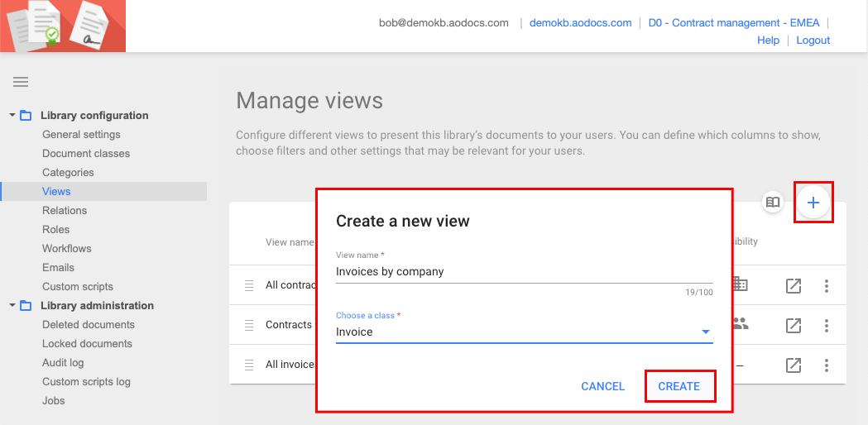Select Workflows in the sidebar
868x425 pixels.
pos(67,248)
